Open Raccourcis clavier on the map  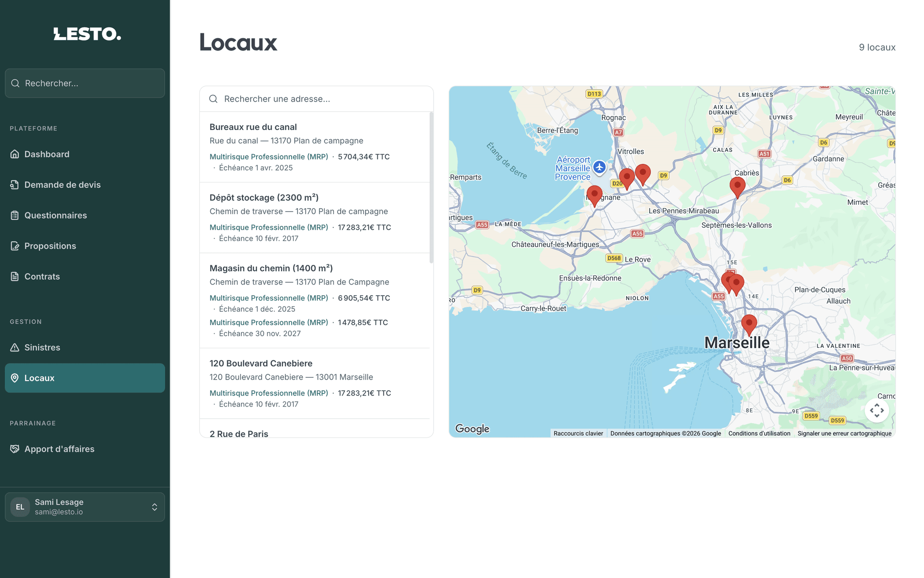(x=578, y=433)
